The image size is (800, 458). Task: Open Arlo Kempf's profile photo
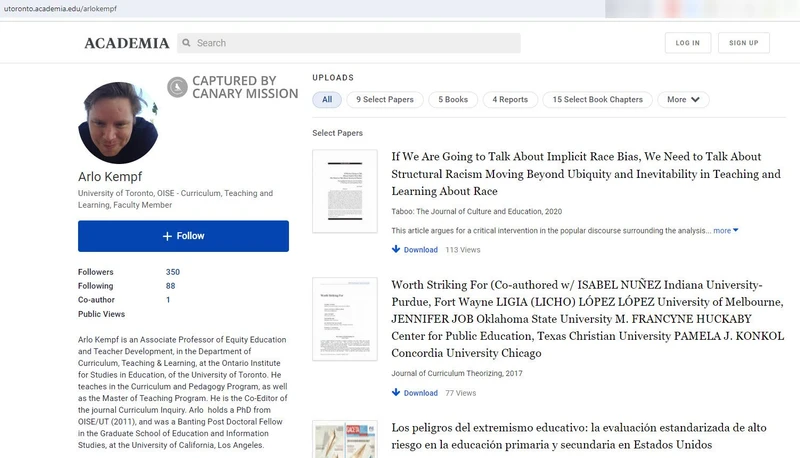pyautogui.click(x=118, y=123)
